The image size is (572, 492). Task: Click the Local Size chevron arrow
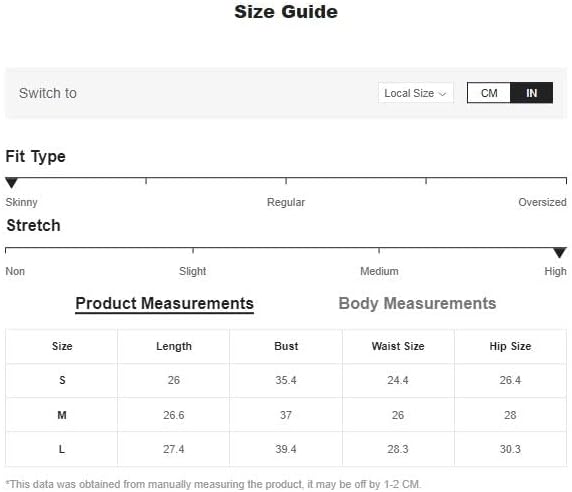pyautogui.click(x=442, y=94)
